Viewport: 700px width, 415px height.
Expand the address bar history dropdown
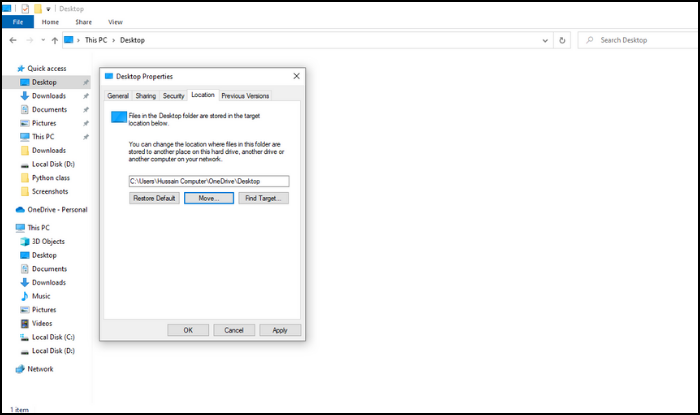[x=544, y=40]
